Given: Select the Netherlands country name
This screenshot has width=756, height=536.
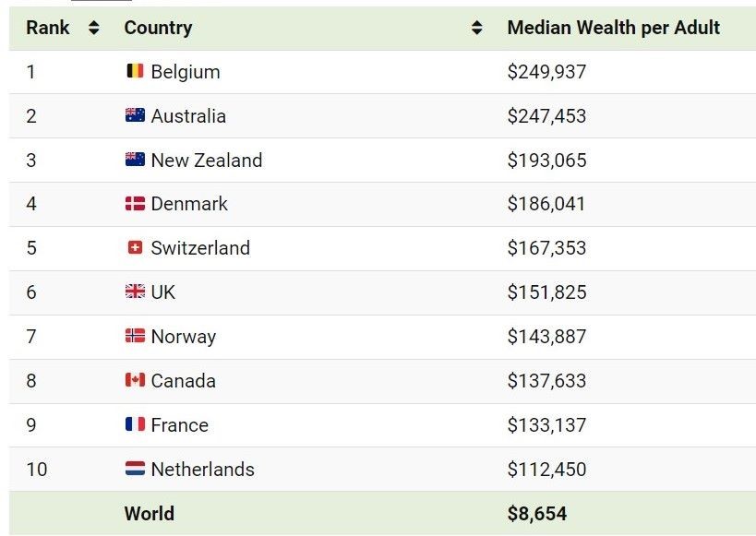Looking at the screenshot, I should coord(202,469).
